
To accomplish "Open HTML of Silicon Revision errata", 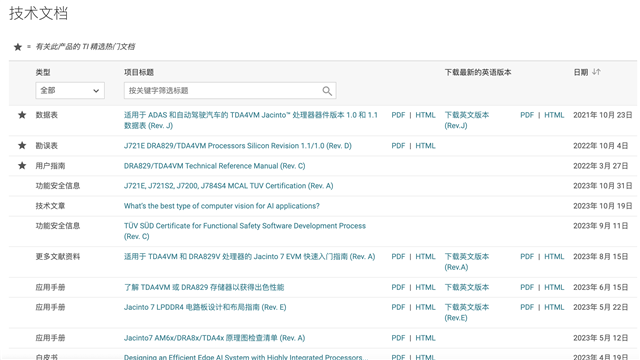I will point(425,146).
